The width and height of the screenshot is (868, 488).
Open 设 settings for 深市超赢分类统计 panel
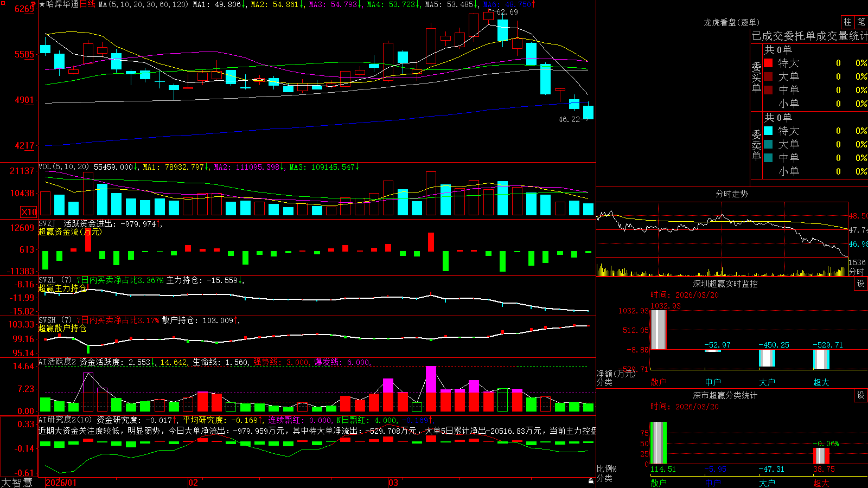[861, 395]
